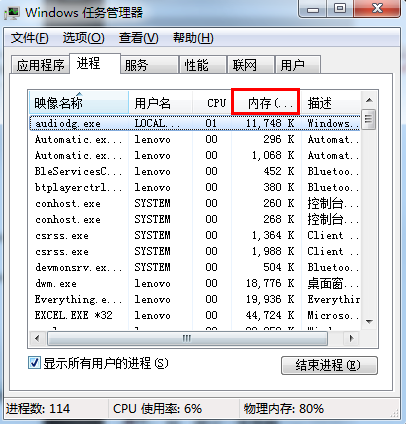Select csrss.exe row using 1,364 K
Image resolution: width=406 pixels, height=424 pixels.
pos(195,235)
